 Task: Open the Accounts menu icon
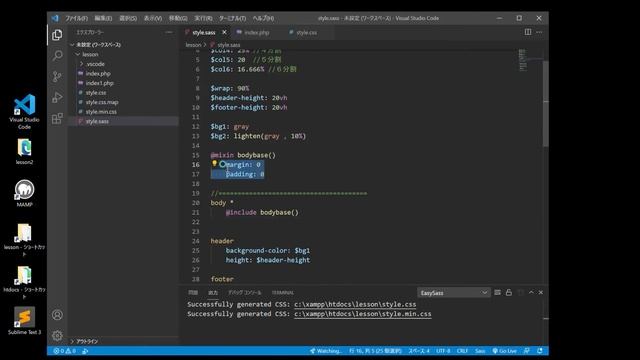click(x=57, y=315)
